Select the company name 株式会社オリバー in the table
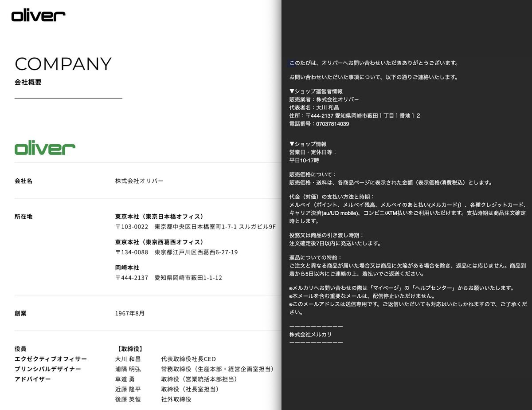532x410 pixels. click(x=139, y=181)
